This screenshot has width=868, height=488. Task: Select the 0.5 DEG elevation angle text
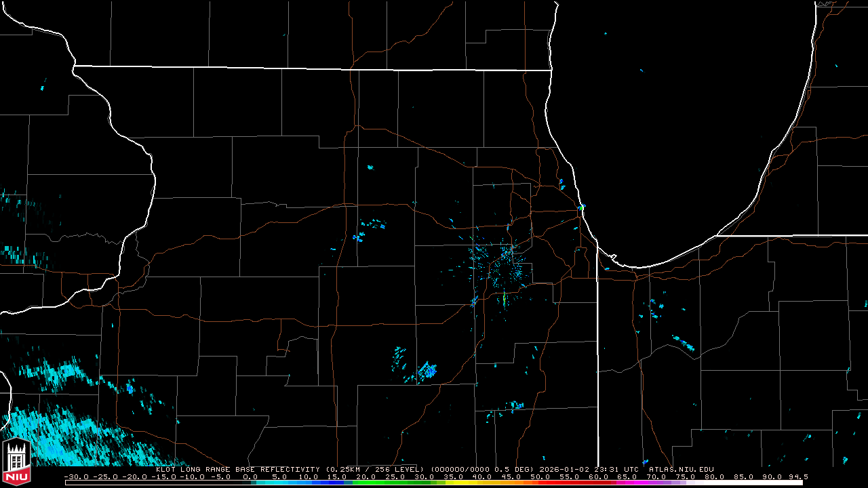pyautogui.click(x=516, y=469)
